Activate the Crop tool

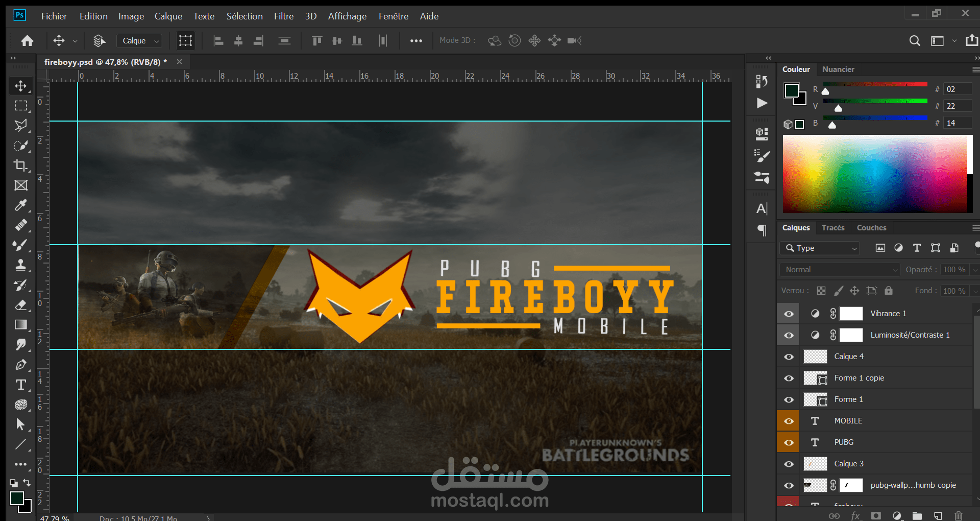click(20, 165)
